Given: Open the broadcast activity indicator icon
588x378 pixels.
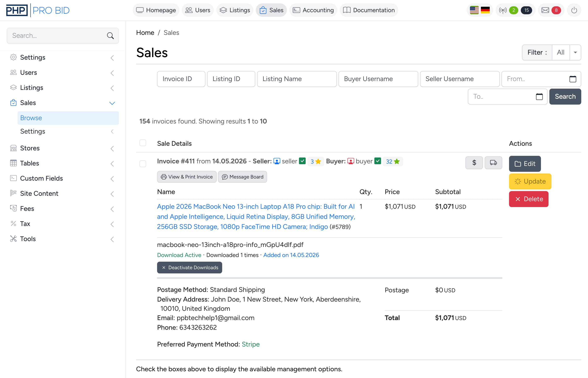Looking at the screenshot, I should pyautogui.click(x=503, y=10).
